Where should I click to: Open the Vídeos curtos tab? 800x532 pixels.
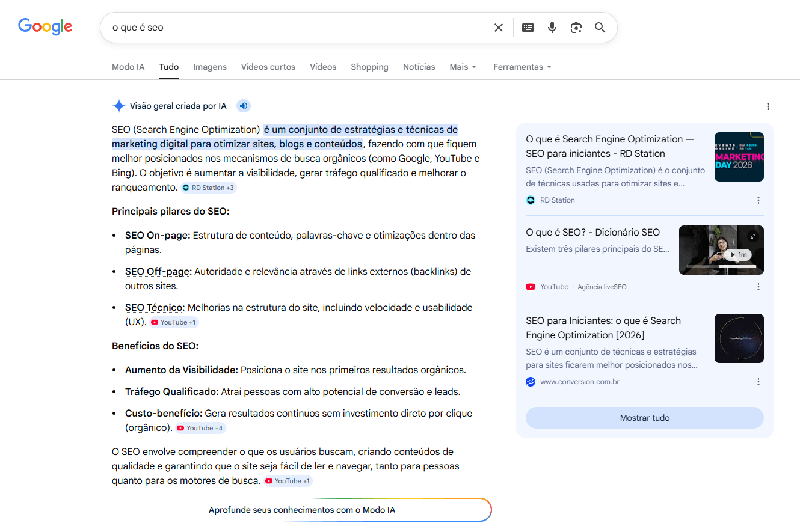coord(268,67)
